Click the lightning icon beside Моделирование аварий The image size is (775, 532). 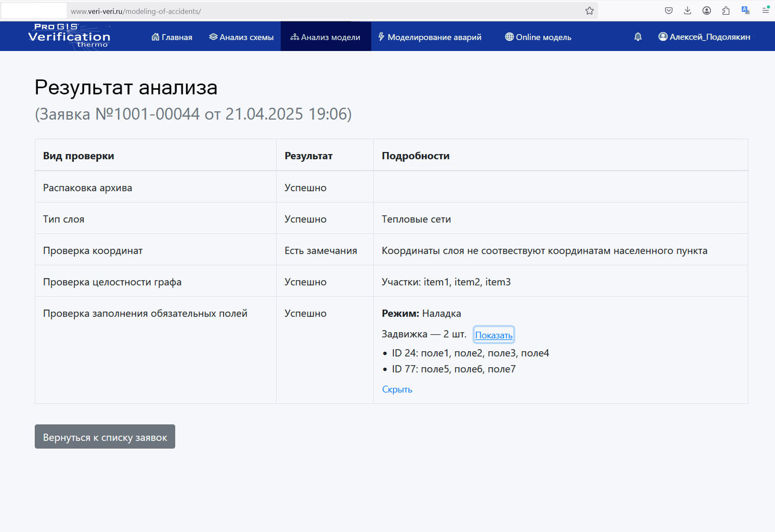pyautogui.click(x=381, y=37)
